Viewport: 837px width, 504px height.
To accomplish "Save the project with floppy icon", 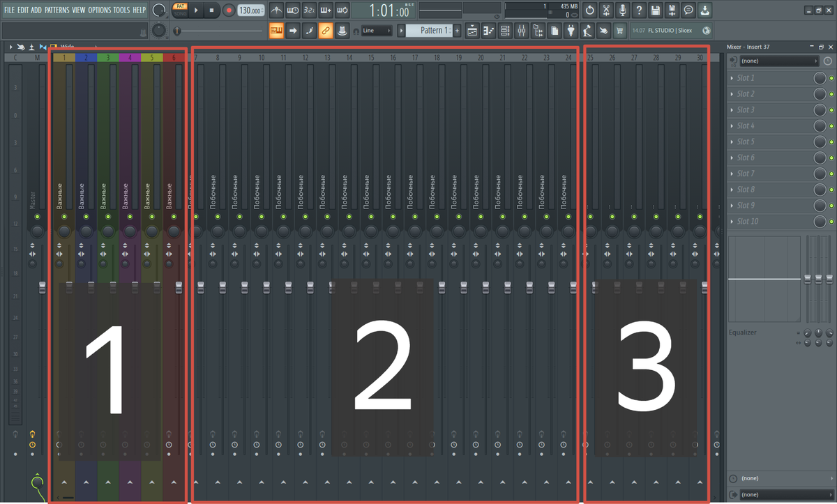I will tap(656, 10).
